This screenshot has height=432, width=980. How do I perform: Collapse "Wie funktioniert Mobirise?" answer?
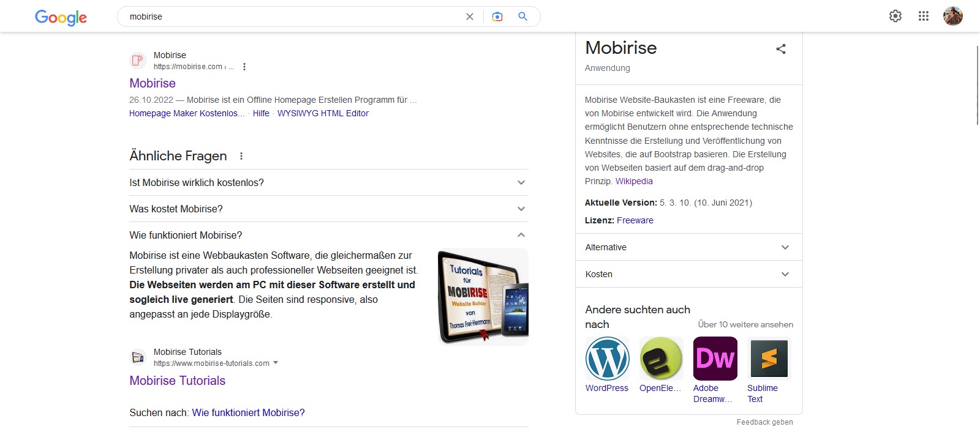[521, 235]
